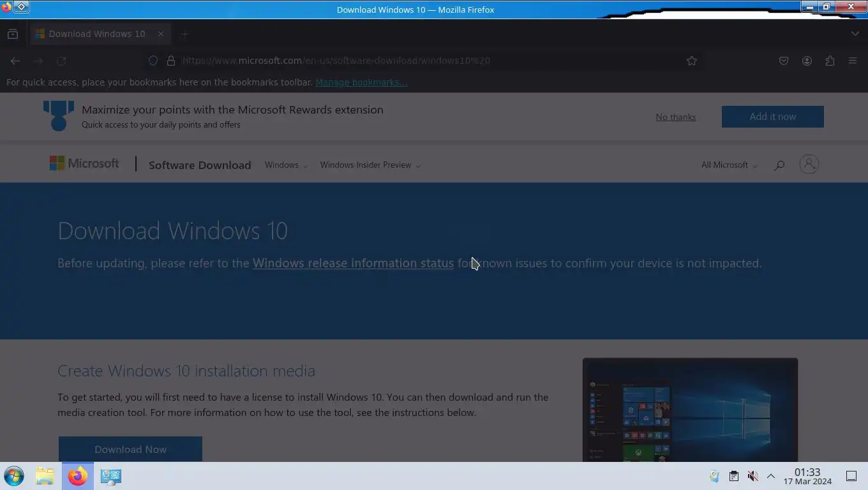Click the Download Windows 10 page heading

(x=172, y=230)
